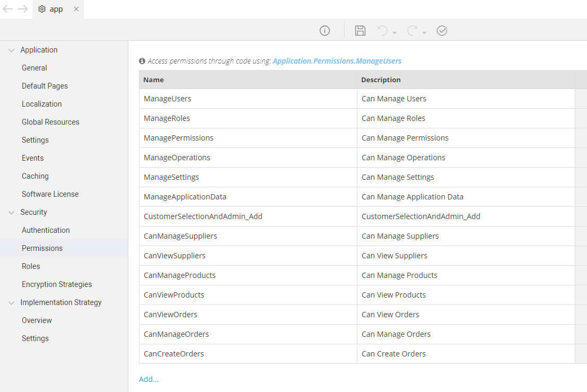Click the Undo arrow icon
587x392 pixels.
click(382, 31)
